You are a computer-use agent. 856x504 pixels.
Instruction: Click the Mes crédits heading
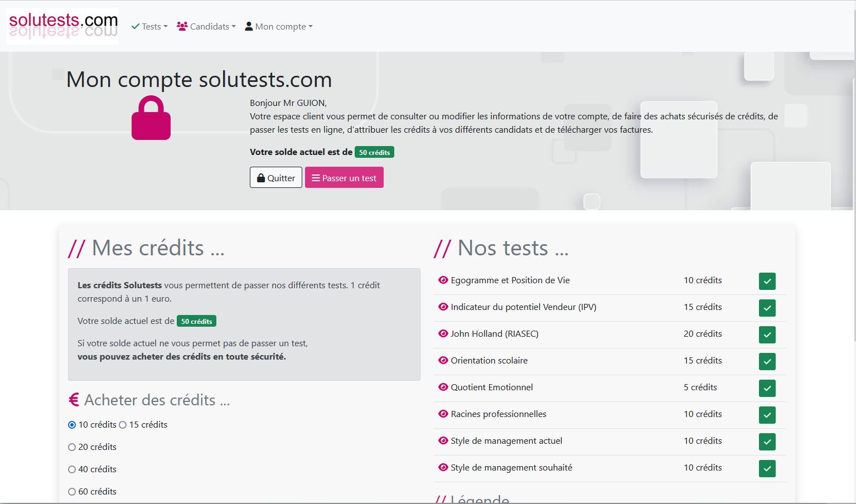pos(146,248)
